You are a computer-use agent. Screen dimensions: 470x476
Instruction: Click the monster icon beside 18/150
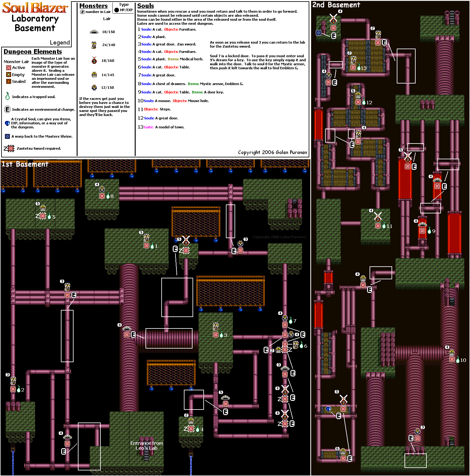click(94, 32)
